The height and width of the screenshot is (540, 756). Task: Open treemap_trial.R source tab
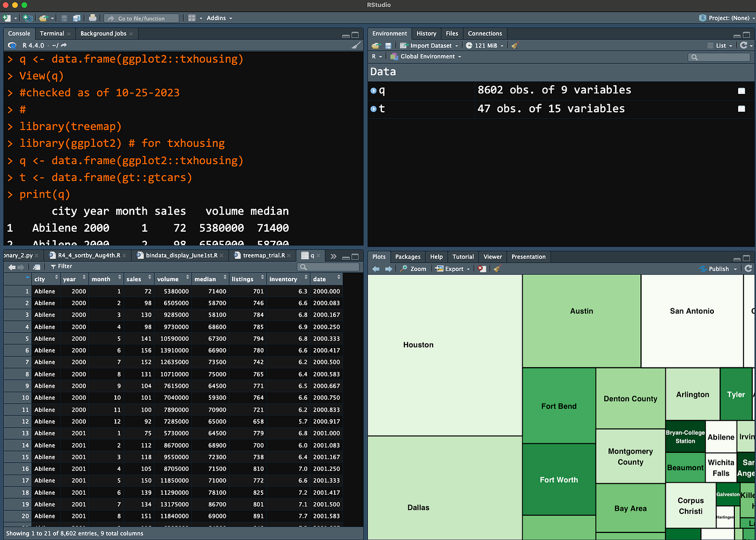coord(264,255)
